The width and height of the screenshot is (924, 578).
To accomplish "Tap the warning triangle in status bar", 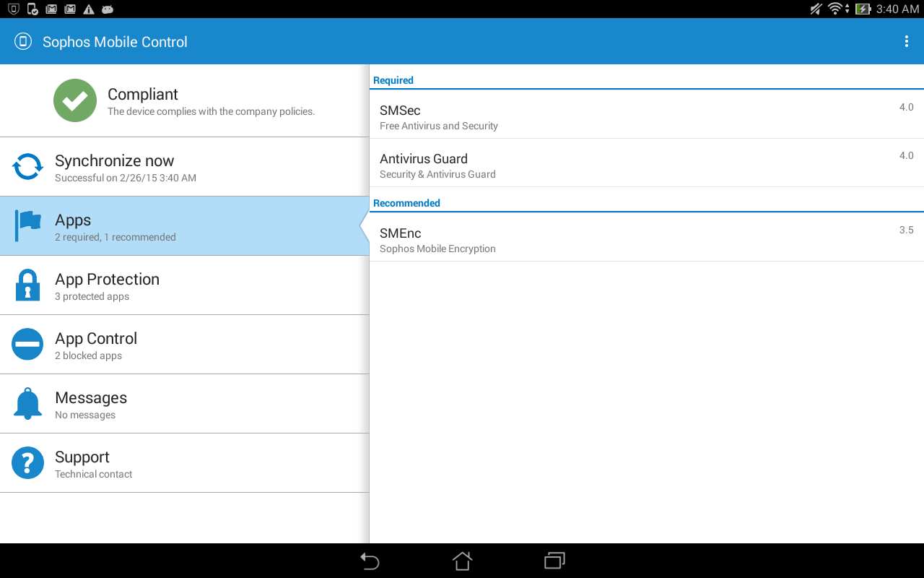I will coord(88,9).
